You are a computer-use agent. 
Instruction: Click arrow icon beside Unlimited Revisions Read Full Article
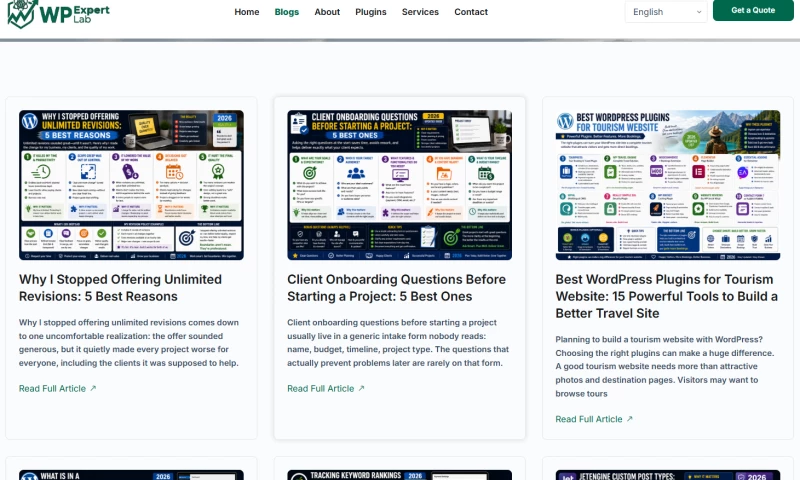[x=93, y=388]
